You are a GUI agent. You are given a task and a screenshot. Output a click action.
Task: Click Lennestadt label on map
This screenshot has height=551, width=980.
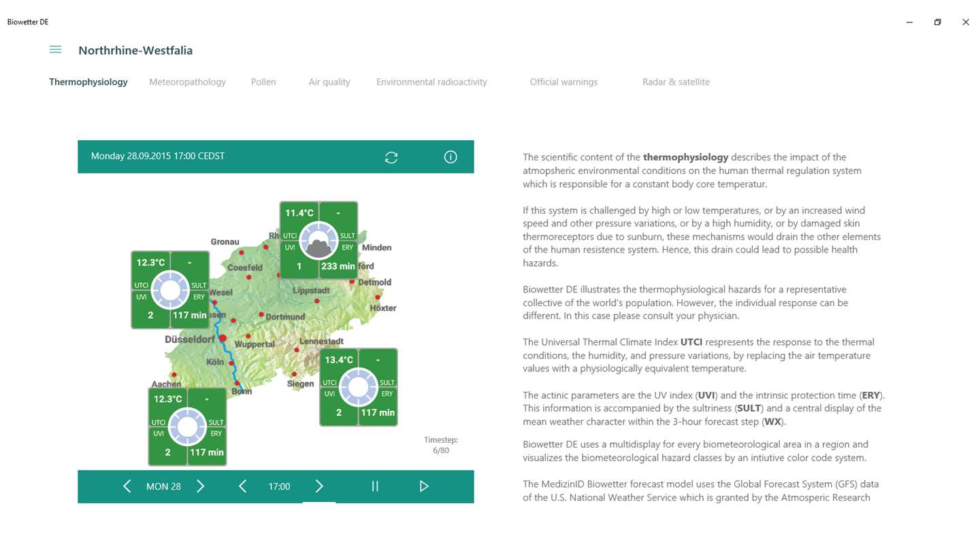tap(322, 341)
